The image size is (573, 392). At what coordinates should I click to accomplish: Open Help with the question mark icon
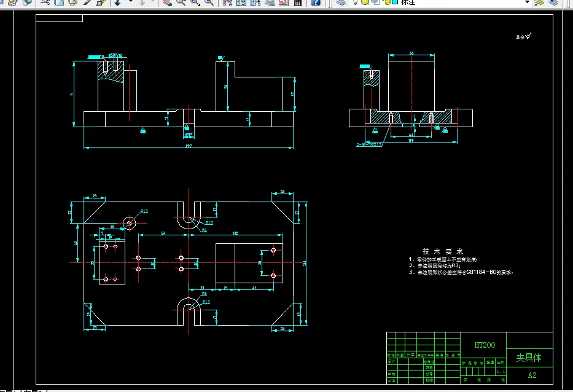click(316, 2)
